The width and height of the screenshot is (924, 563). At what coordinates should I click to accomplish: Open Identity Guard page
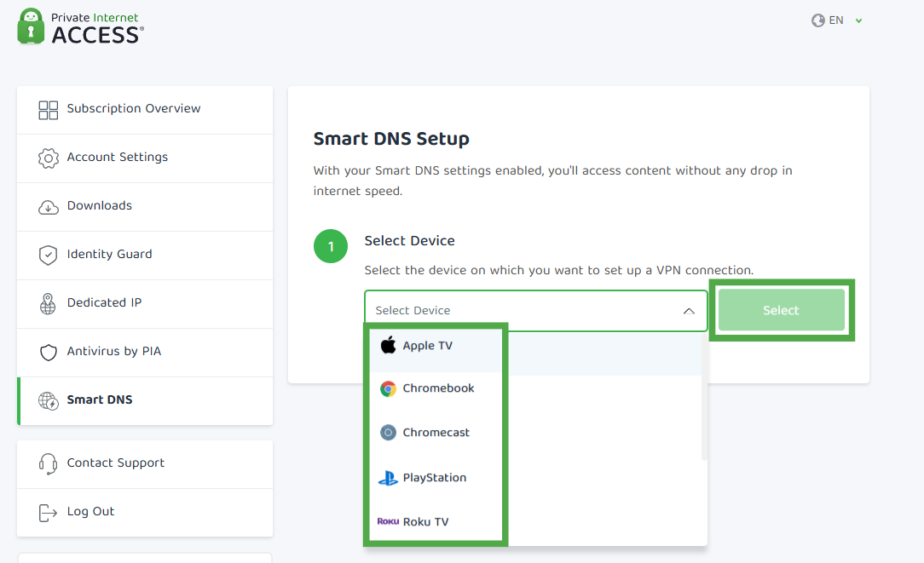pyautogui.click(x=145, y=255)
